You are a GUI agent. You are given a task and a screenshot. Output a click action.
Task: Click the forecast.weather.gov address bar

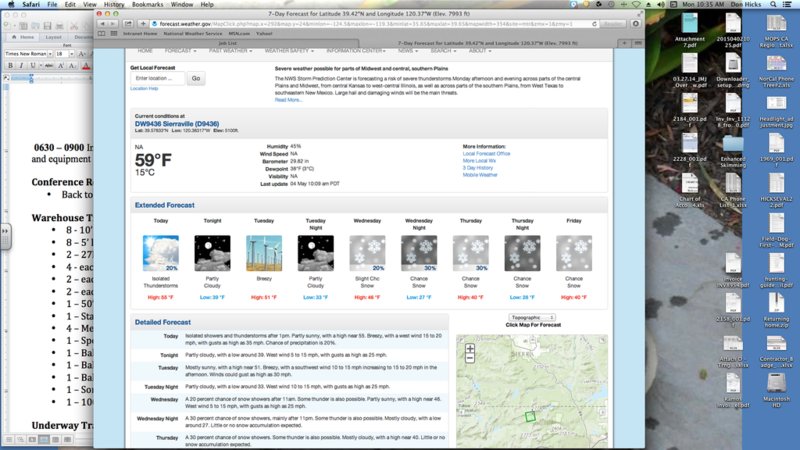coord(372,24)
